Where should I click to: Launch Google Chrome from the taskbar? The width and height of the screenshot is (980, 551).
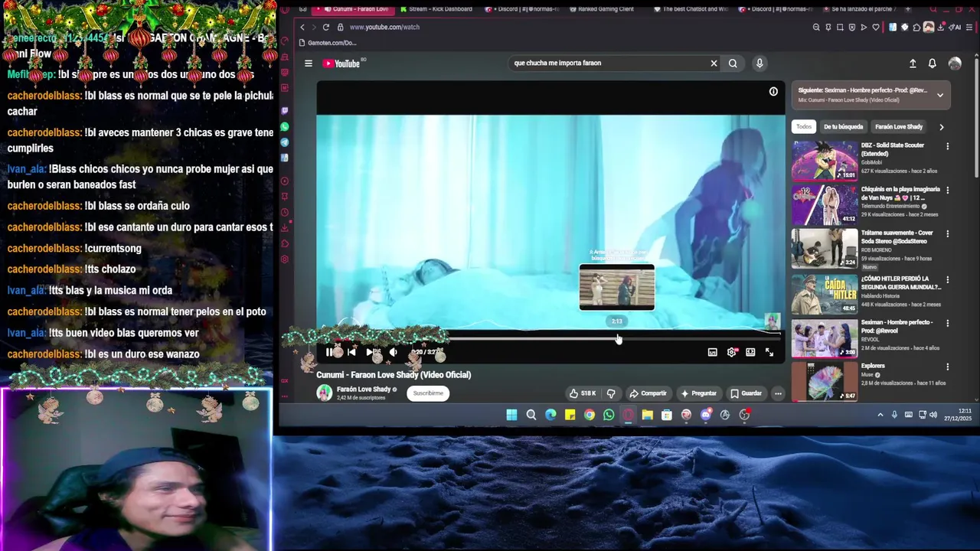[590, 415]
